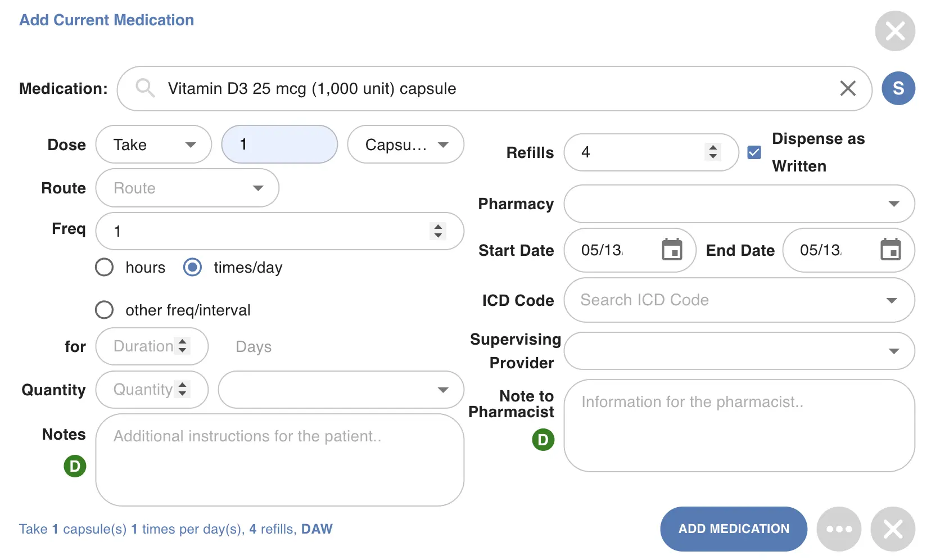Click the cancel X button beside Add Medication
This screenshot has width=931, height=560.
[x=893, y=529]
